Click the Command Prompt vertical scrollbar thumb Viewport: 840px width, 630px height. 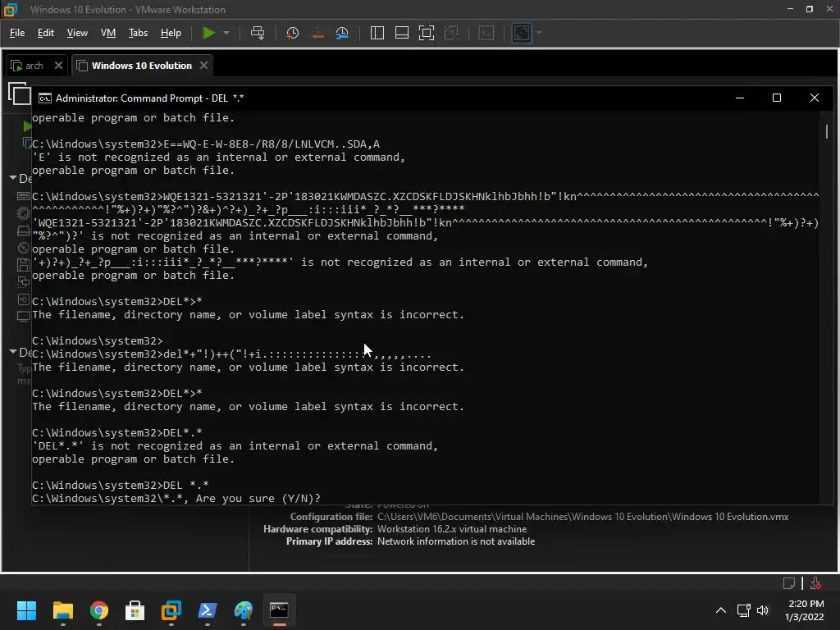[x=827, y=131]
